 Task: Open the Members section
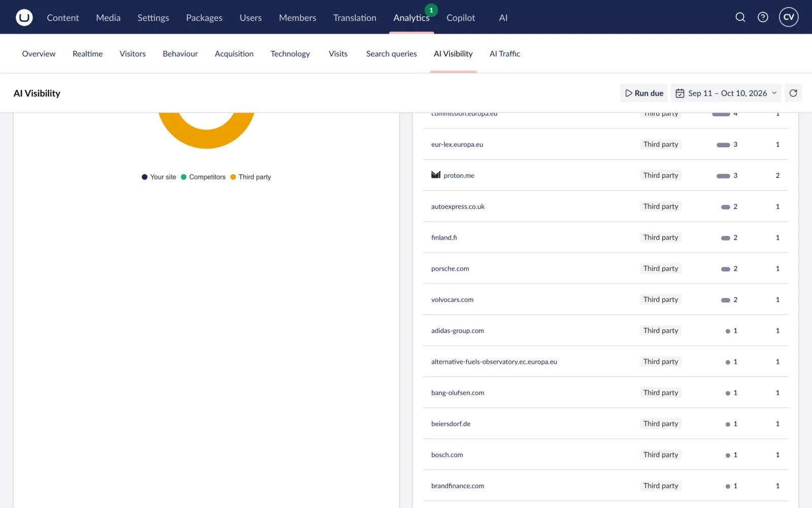coord(297,18)
